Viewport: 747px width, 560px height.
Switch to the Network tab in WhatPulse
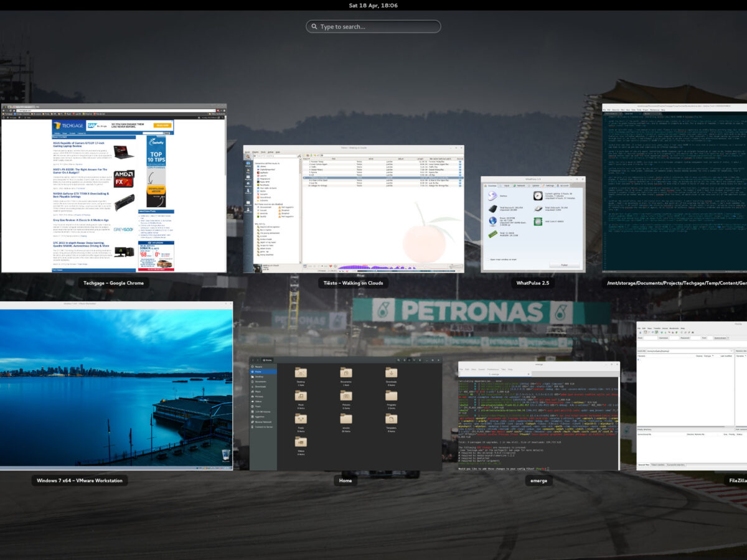521,185
